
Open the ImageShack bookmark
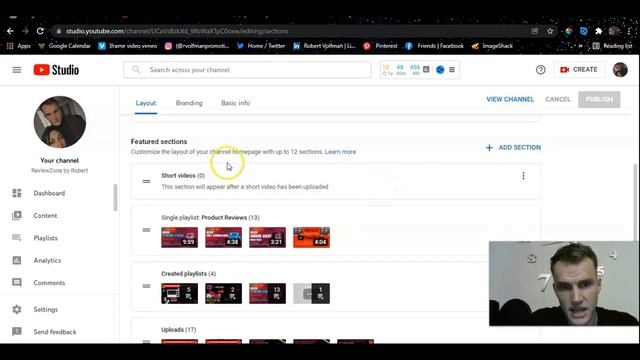tap(492, 46)
